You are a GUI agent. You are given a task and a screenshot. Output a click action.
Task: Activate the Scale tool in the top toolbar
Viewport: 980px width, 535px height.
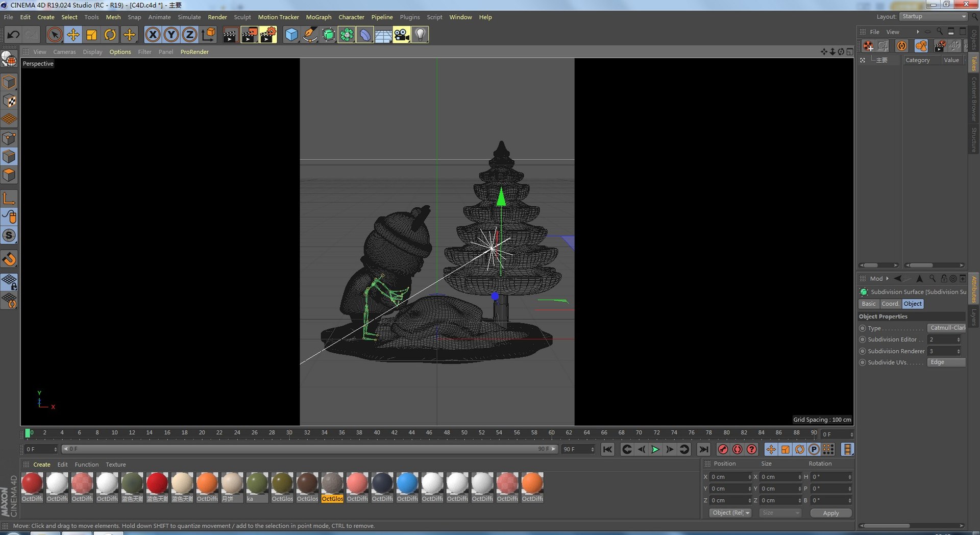91,35
